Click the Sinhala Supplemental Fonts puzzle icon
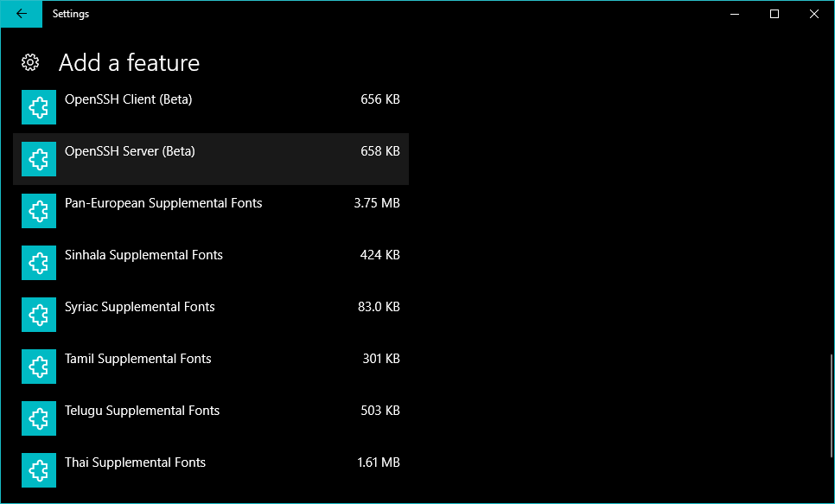The height and width of the screenshot is (504, 835). click(x=39, y=263)
